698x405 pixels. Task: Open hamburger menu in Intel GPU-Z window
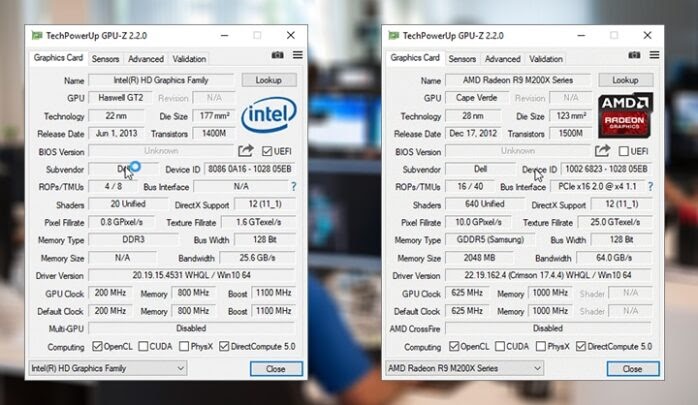coord(298,55)
